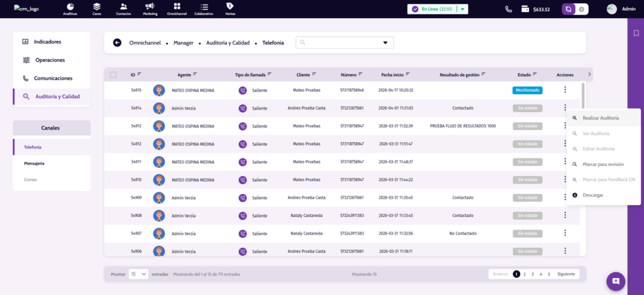Click the purple add-chat floating button
This screenshot has width=644, height=295.
(616, 281)
